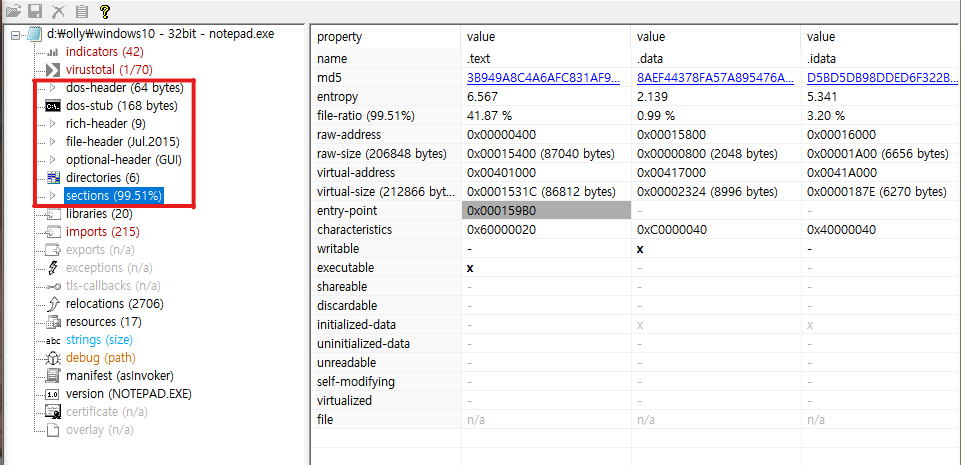Open the .idata md5 hash link
The image size is (961, 465).
[883, 78]
